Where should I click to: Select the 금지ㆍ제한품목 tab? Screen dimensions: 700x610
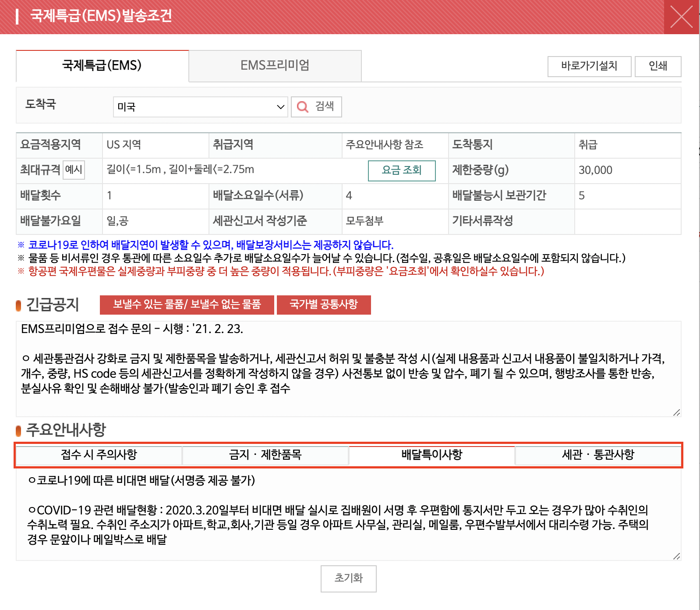point(265,455)
